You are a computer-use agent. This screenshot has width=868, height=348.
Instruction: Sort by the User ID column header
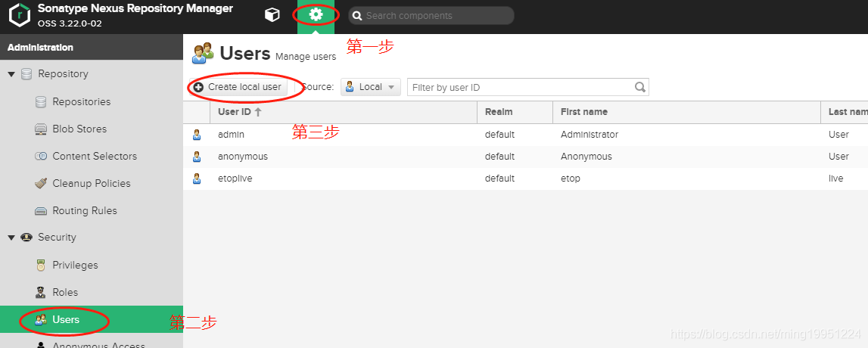pyautogui.click(x=344, y=112)
